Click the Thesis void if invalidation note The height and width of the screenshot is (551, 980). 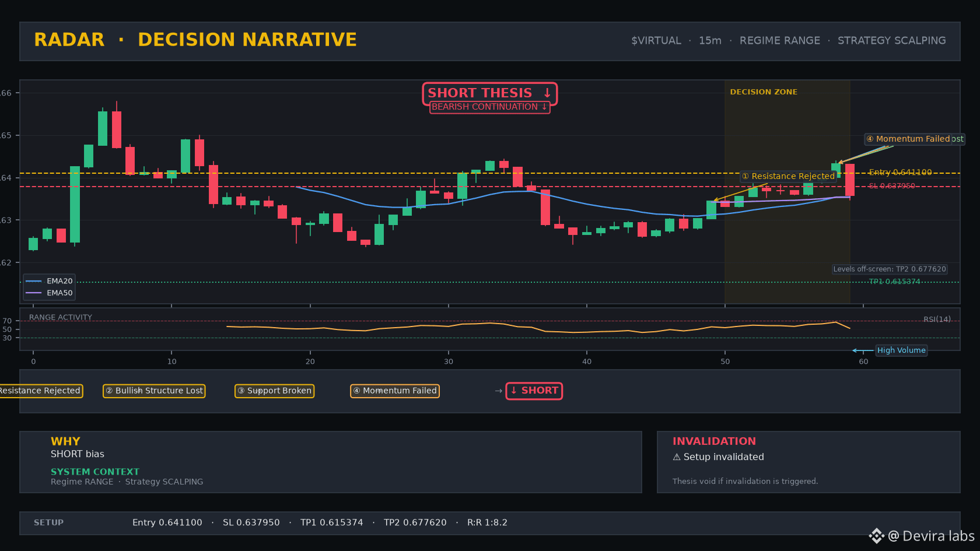tap(745, 481)
